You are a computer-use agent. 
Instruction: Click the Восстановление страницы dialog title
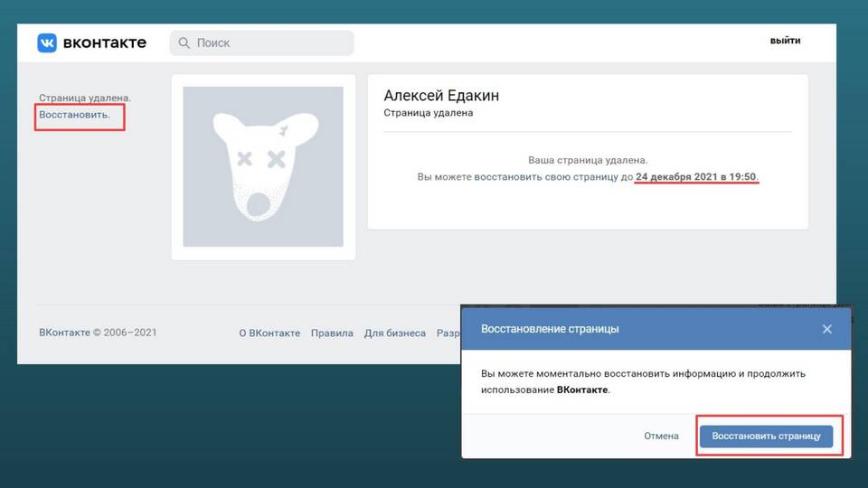pyautogui.click(x=550, y=329)
